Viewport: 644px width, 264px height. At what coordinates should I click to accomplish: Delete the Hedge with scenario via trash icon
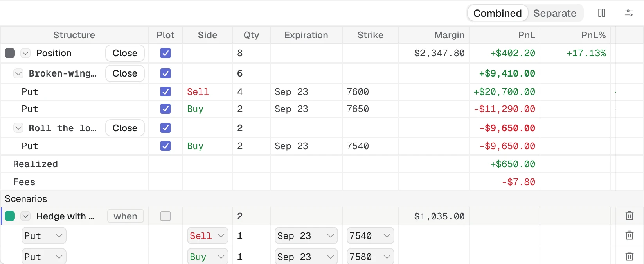pos(630,216)
